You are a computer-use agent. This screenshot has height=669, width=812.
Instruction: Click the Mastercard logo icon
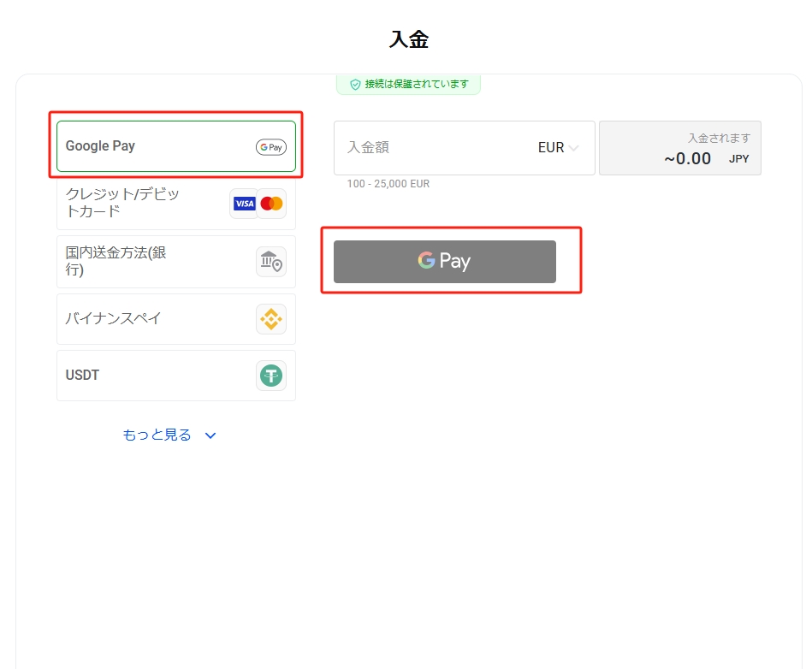coord(271,204)
